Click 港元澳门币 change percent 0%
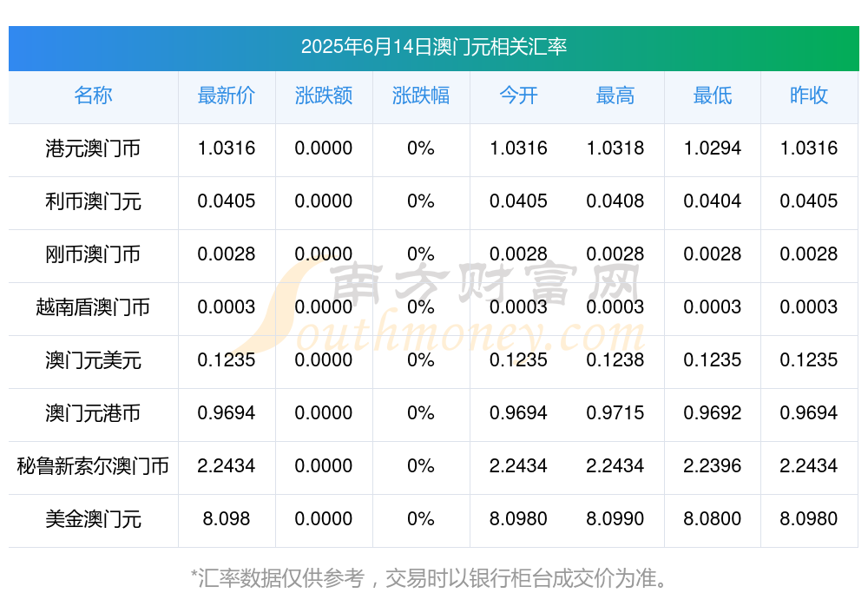This screenshot has width=868, height=606. (421, 148)
